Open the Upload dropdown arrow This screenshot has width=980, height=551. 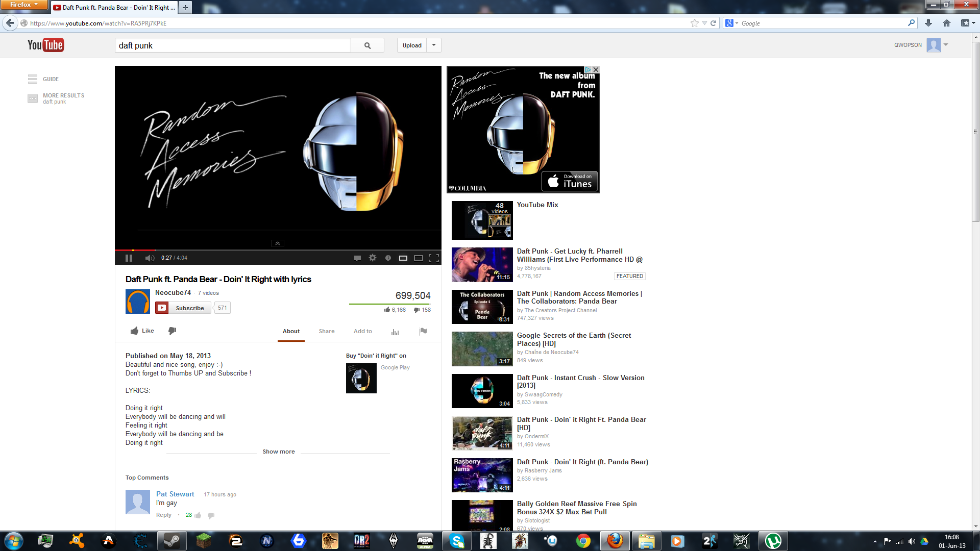tap(434, 45)
